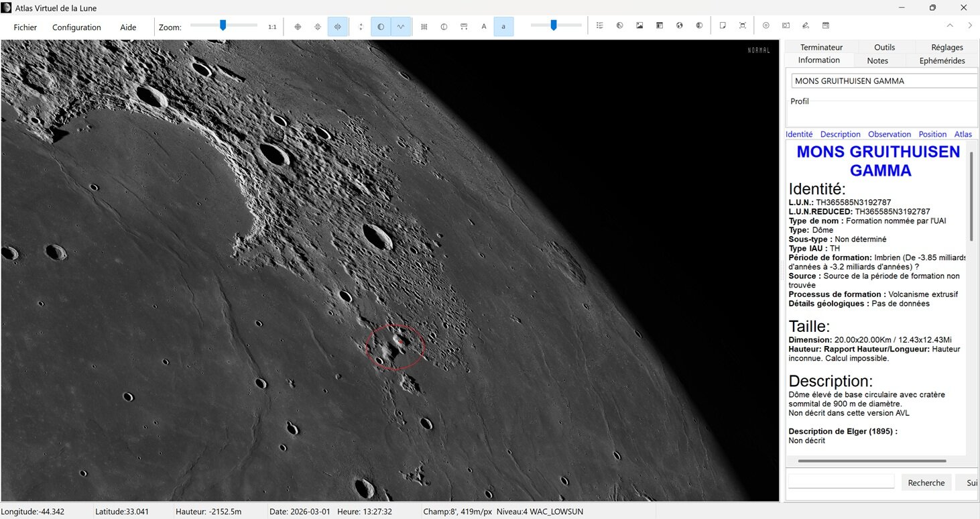The image size is (980, 519).
Task: Click the L.U.N.: TH365585N3192787 line
Action: coord(839,203)
